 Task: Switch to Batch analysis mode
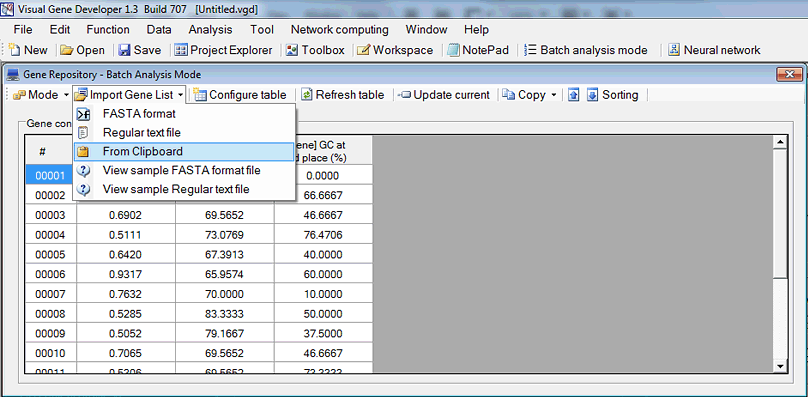click(585, 50)
